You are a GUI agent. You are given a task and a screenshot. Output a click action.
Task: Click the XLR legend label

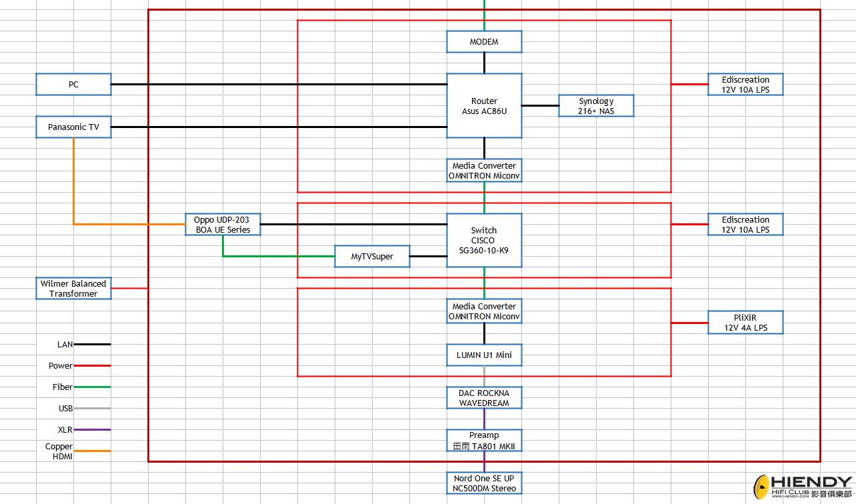point(65,430)
